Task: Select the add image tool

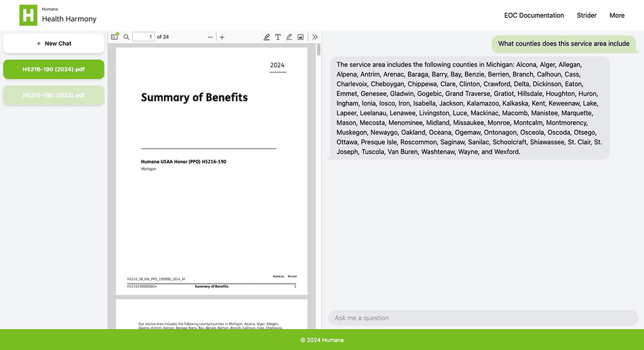Action: coord(300,37)
